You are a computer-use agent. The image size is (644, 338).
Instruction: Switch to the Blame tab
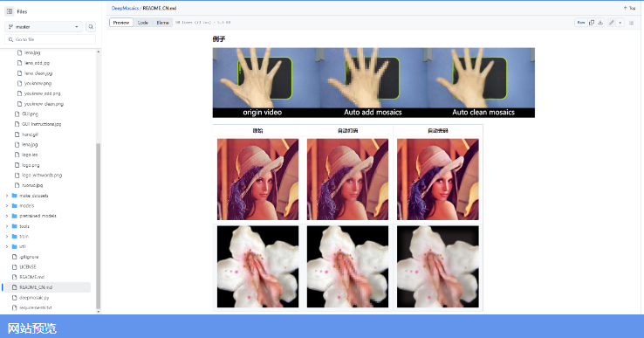tap(162, 23)
